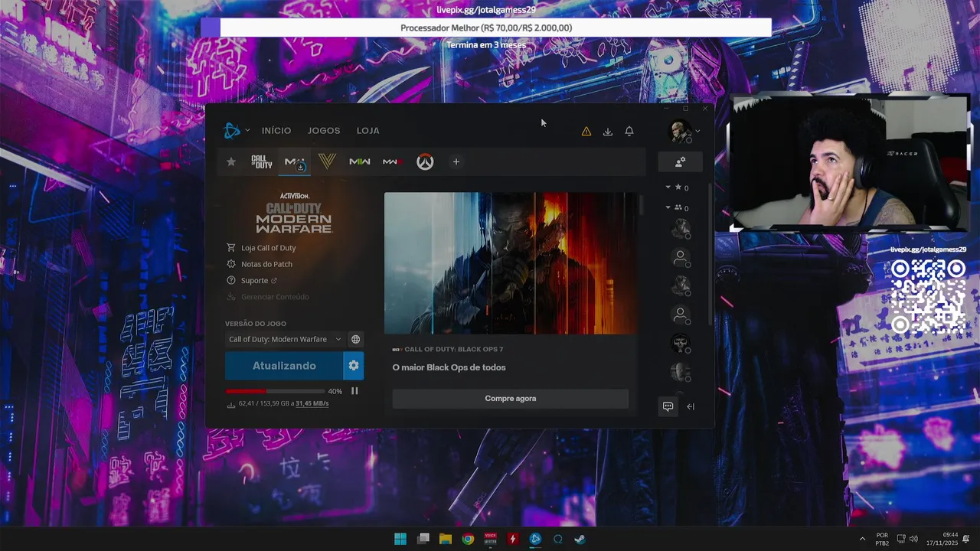Image resolution: width=980 pixels, height=551 pixels.
Task: Expand dropdown arrow beside Battle.net logo
Action: coord(247,131)
